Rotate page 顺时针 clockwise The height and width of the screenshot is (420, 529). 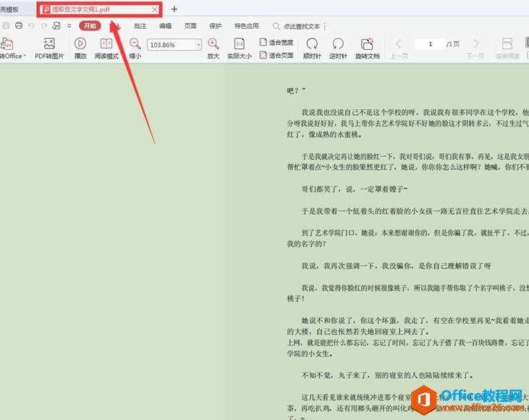pos(312,48)
